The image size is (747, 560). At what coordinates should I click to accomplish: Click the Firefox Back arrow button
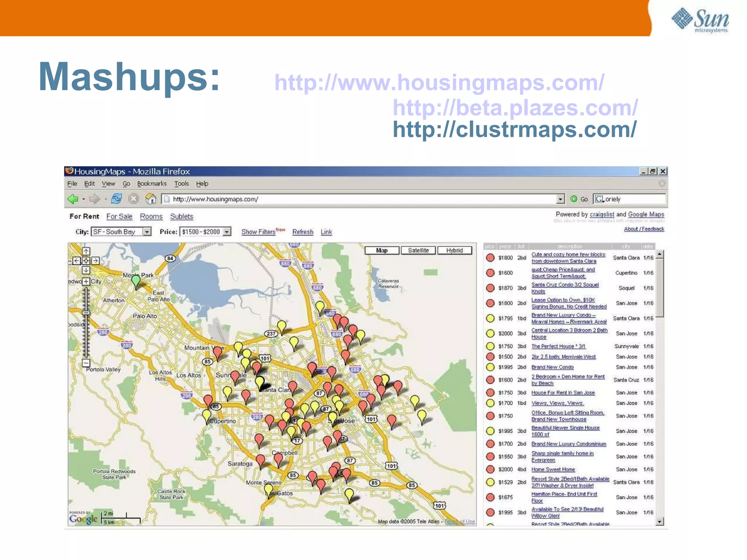tap(73, 199)
